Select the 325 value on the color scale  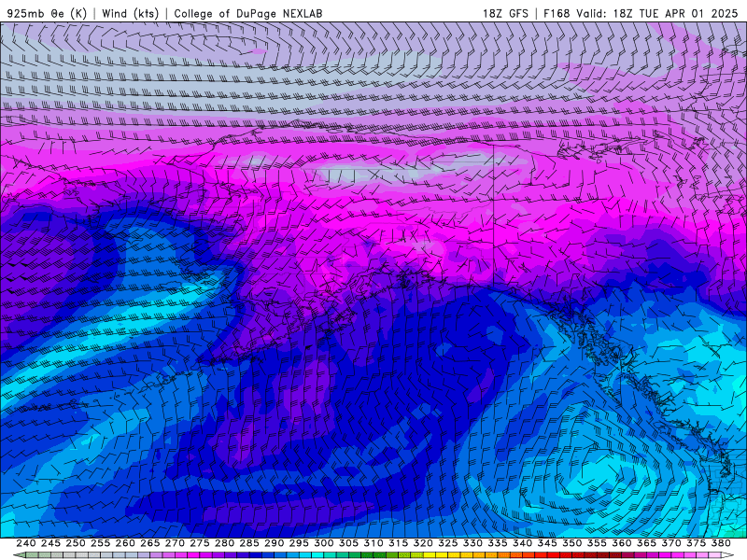(447, 543)
